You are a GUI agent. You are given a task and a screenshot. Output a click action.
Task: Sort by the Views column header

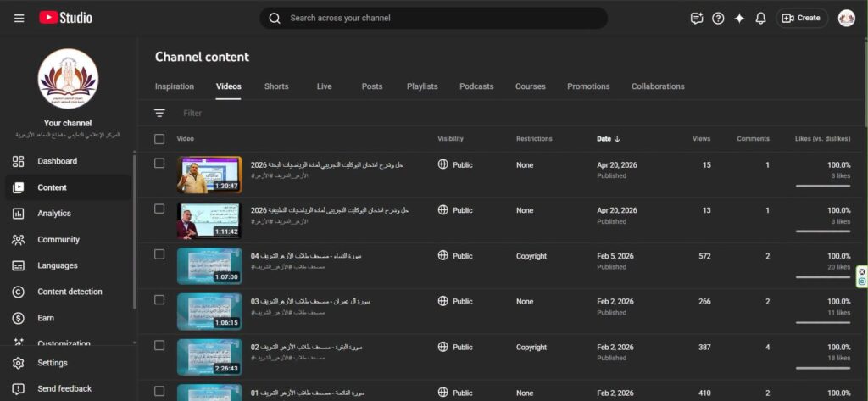(x=701, y=139)
